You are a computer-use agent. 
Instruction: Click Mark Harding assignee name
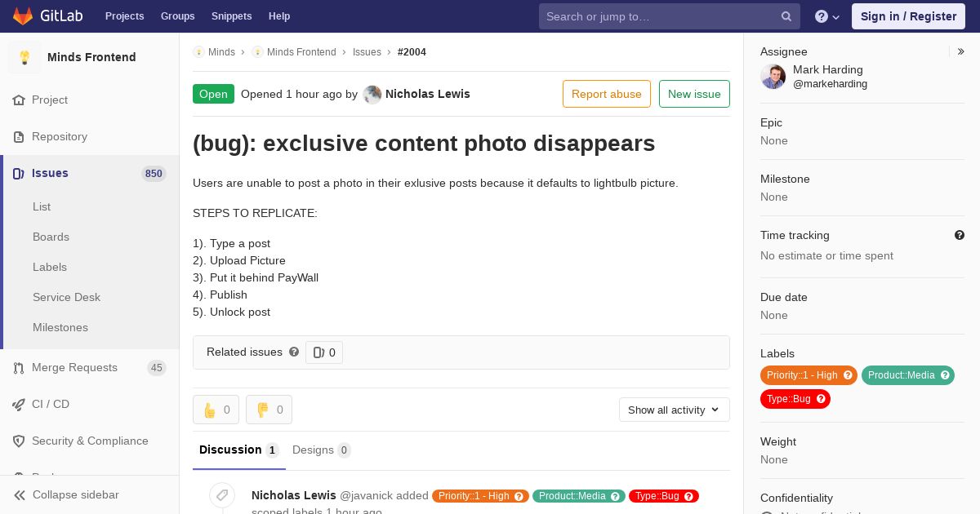[828, 69]
